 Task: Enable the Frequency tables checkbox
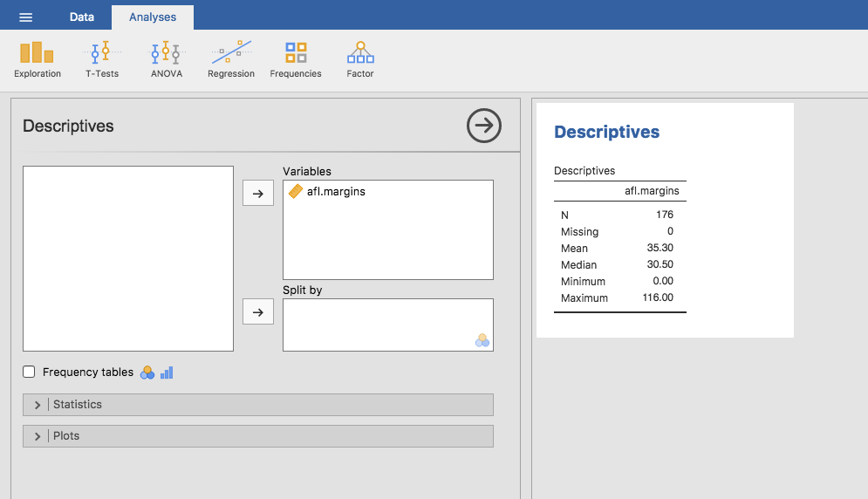[29, 372]
